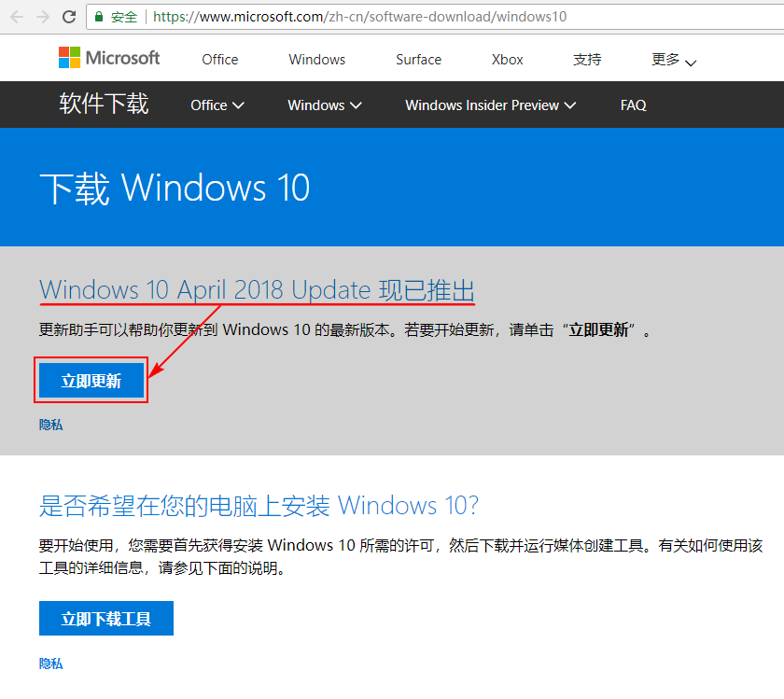The height and width of the screenshot is (699, 784).
Task: Click the browser forward arrow
Action: (43, 17)
